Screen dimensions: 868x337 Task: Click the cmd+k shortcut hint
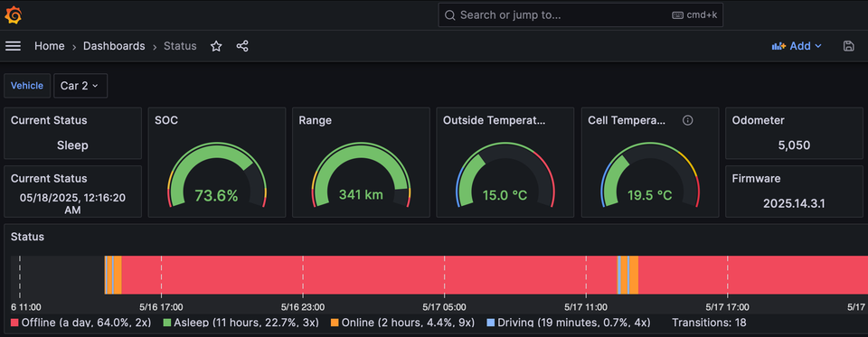coord(694,15)
